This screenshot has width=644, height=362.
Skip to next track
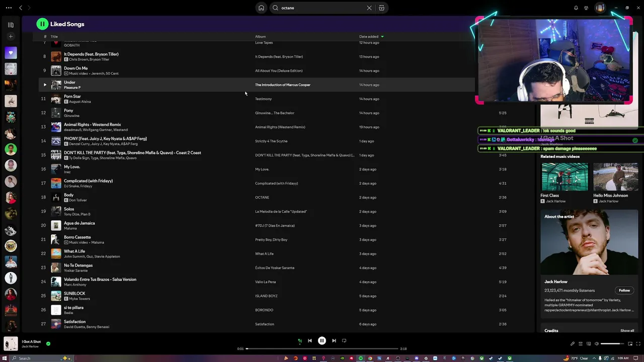click(x=334, y=341)
